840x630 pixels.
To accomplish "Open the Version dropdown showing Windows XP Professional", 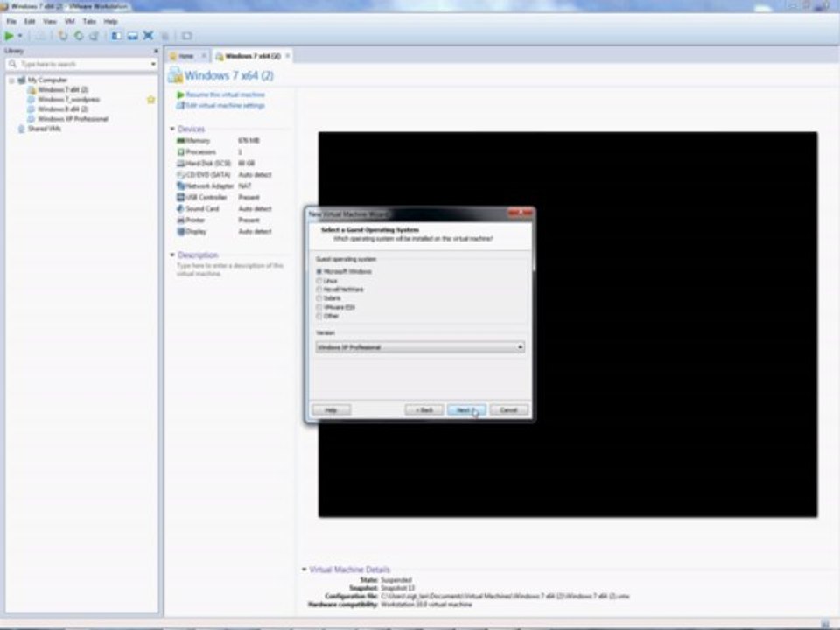I will pyautogui.click(x=421, y=347).
